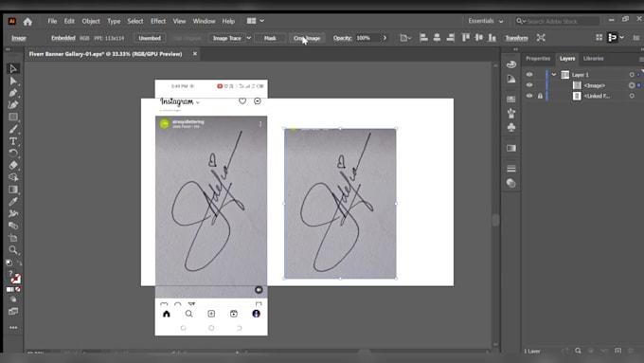The width and height of the screenshot is (644, 363).
Task: Select the Eraser tool
Action: 13,165
